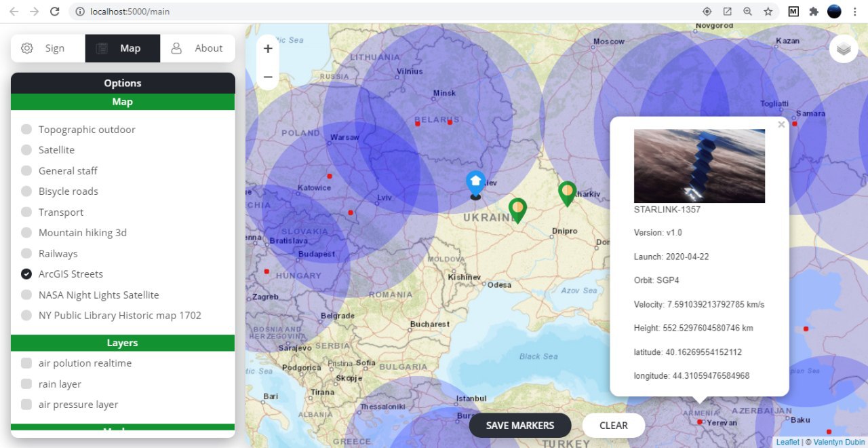Click the Options panel header

tap(123, 83)
